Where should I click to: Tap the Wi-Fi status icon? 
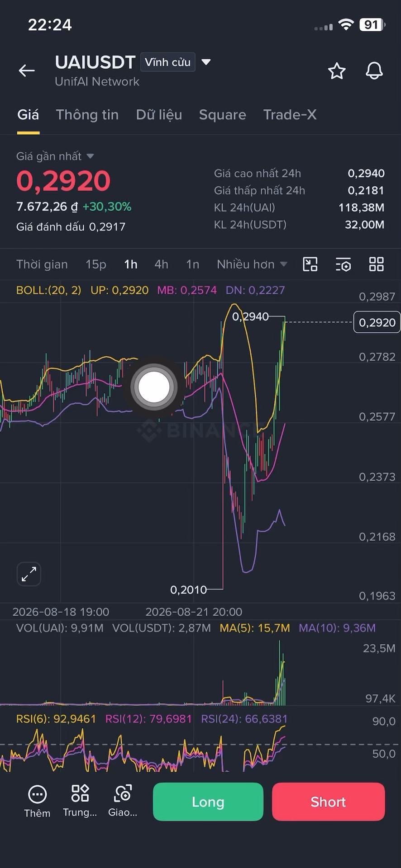click(346, 25)
